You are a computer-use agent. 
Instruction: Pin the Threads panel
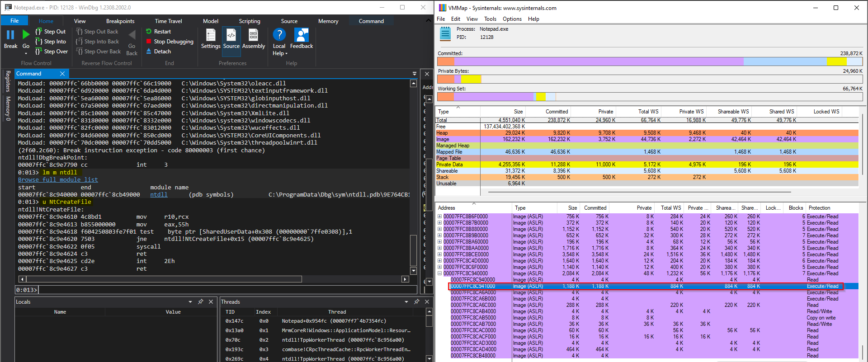point(417,301)
